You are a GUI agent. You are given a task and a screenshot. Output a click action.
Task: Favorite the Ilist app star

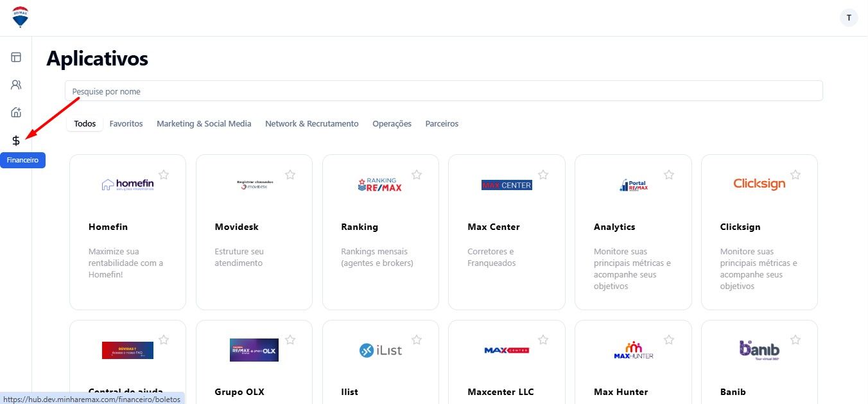[x=417, y=340]
